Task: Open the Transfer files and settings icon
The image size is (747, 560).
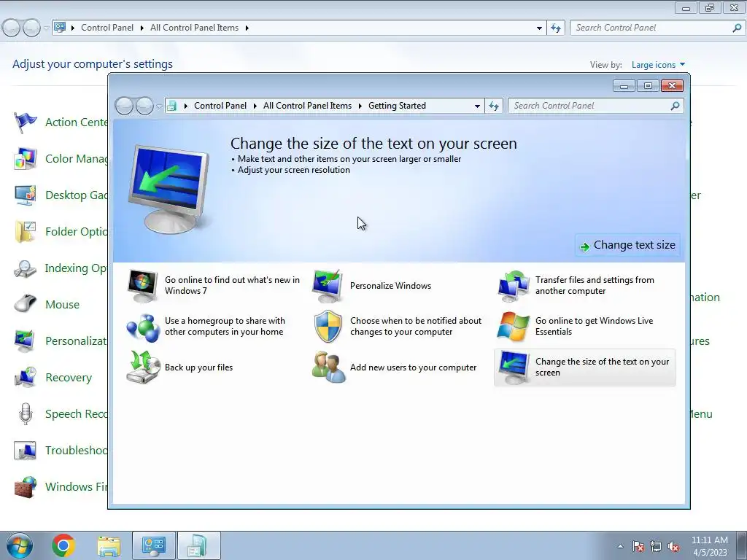Action: click(x=513, y=286)
